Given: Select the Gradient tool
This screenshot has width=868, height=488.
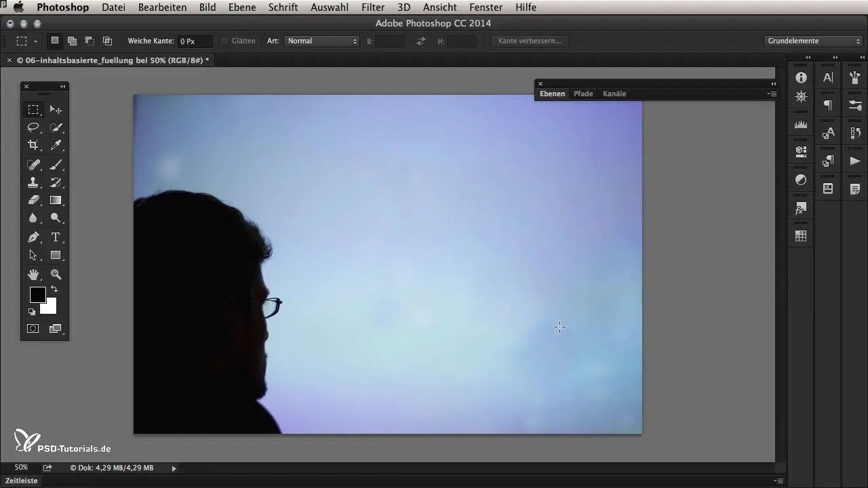Looking at the screenshot, I should pyautogui.click(x=56, y=200).
